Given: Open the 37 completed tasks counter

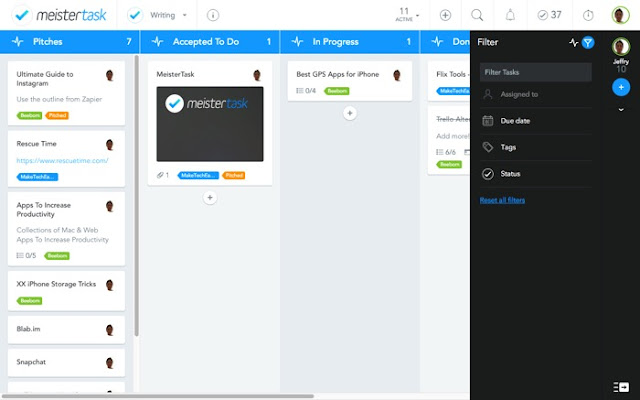Looking at the screenshot, I should point(549,15).
